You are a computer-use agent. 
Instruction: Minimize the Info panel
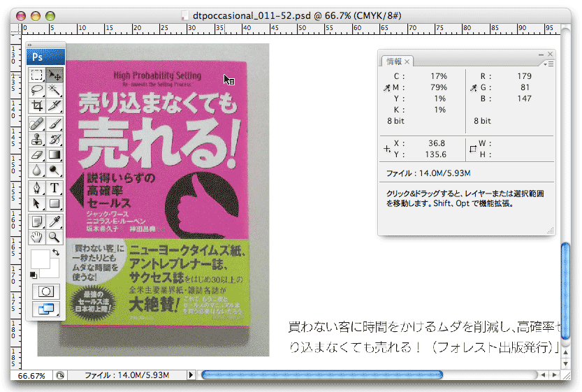[541, 55]
